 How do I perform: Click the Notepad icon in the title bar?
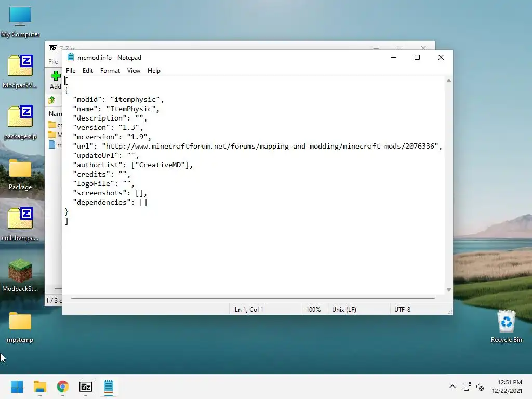pos(71,57)
